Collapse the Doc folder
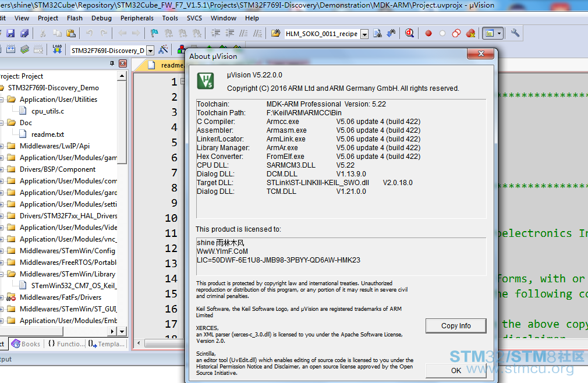588x383 pixels. point(2,123)
